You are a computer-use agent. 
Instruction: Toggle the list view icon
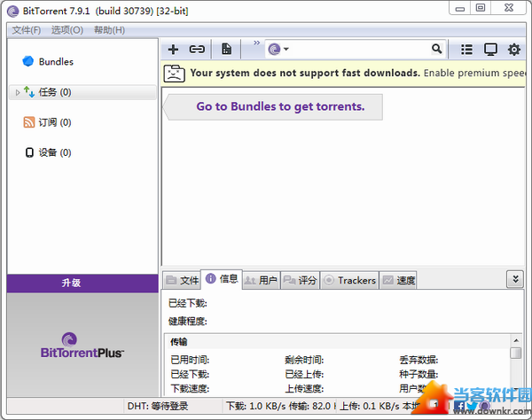467,50
